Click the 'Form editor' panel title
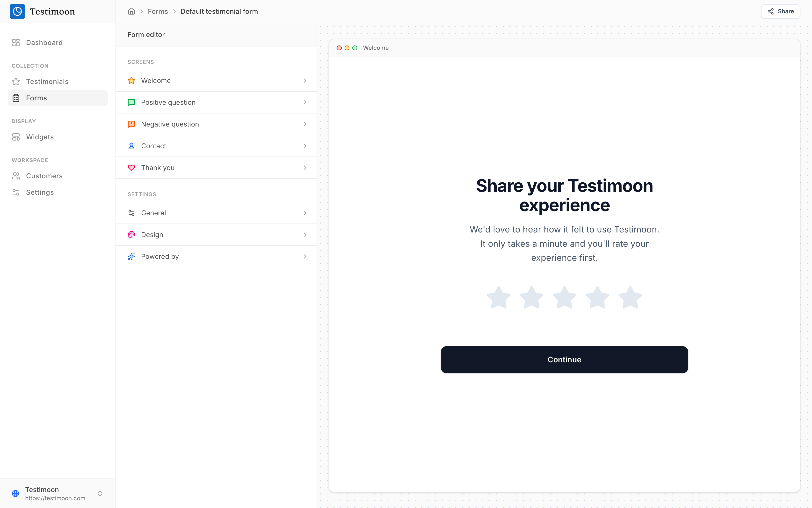The height and width of the screenshot is (508, 812). coord(146,35)
